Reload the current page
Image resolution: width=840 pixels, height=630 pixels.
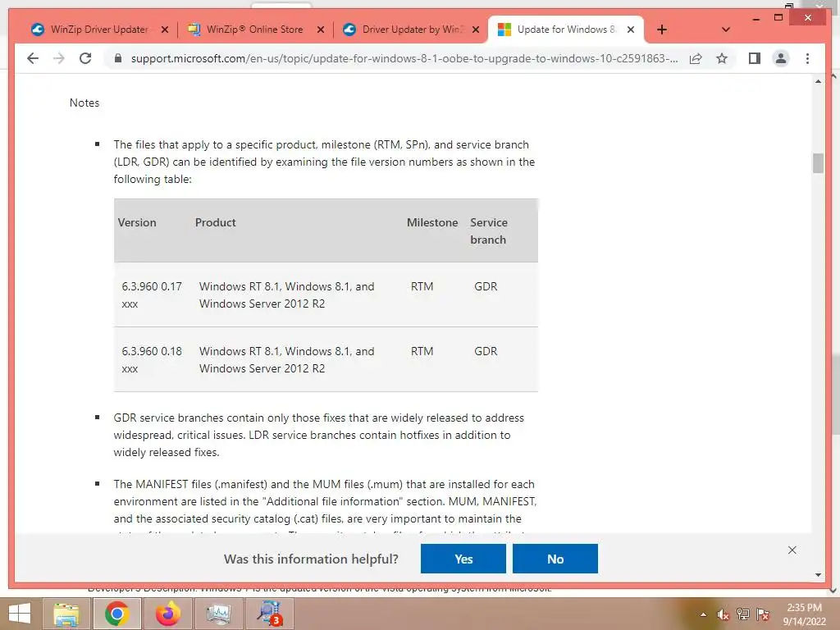coord(85,58)
